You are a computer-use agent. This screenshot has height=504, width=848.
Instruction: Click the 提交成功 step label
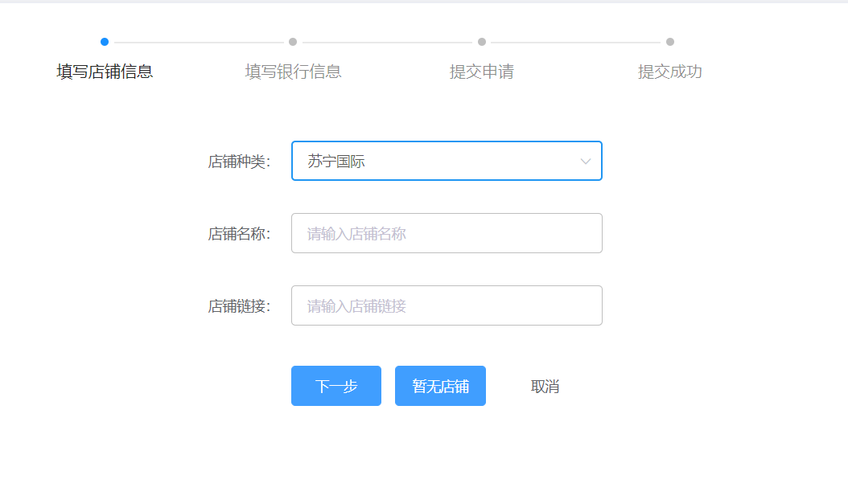pyautogui.click(x=669, y=72)
